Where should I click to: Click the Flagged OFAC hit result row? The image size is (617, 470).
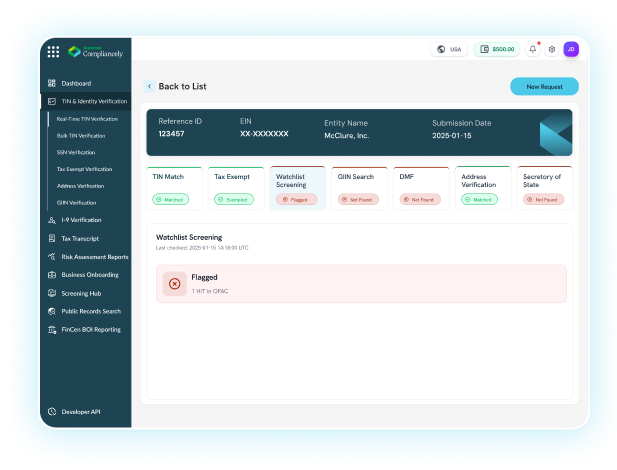click(361, 284)
